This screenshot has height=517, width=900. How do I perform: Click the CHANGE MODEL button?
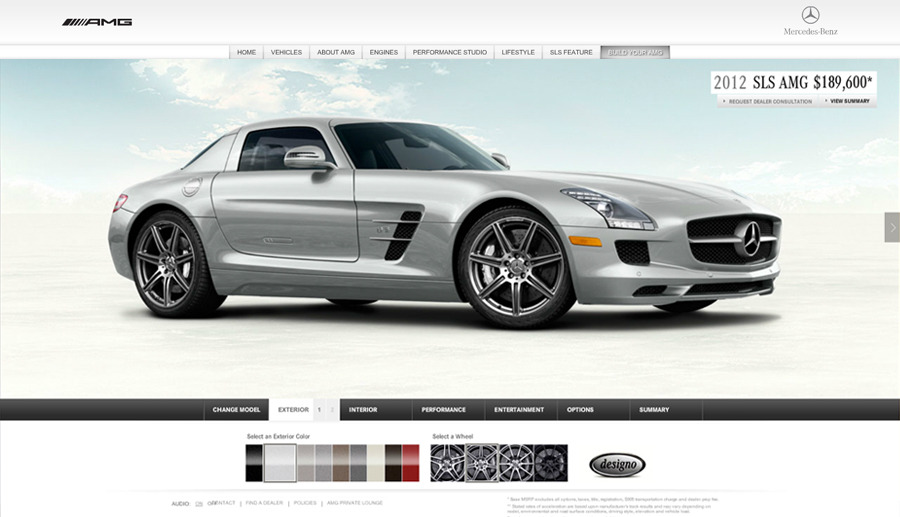(236, 410)
